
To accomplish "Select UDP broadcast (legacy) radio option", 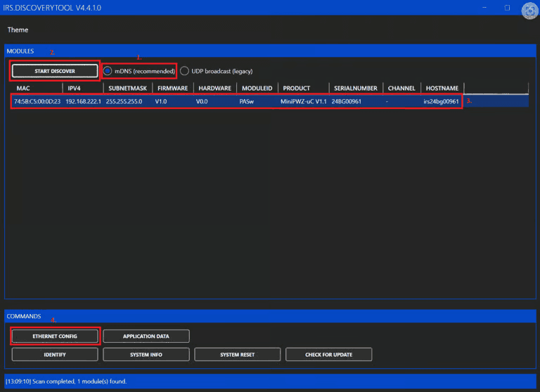I will coord(217,71).
